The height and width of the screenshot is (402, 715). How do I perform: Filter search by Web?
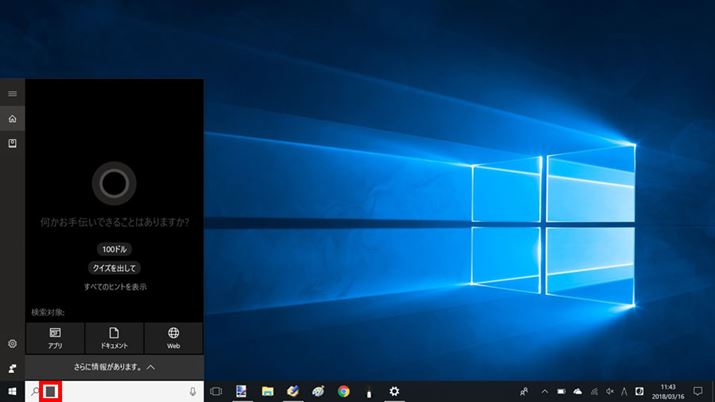173,337
